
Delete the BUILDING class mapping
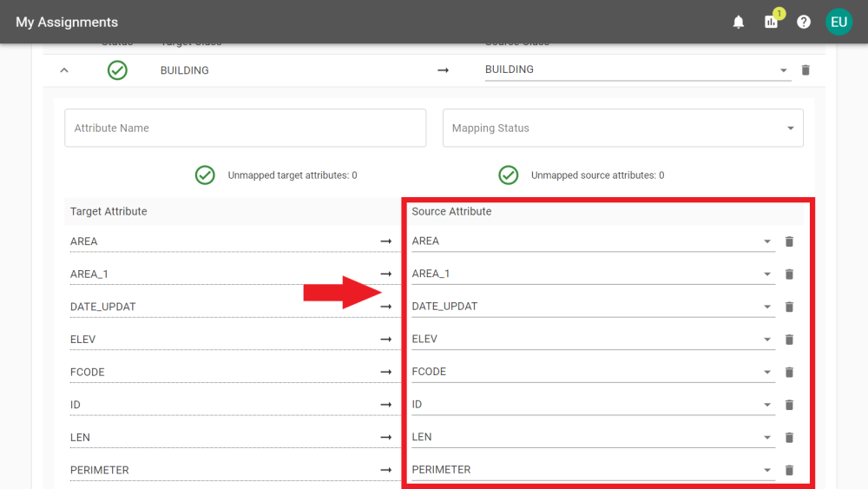point(806,70)
